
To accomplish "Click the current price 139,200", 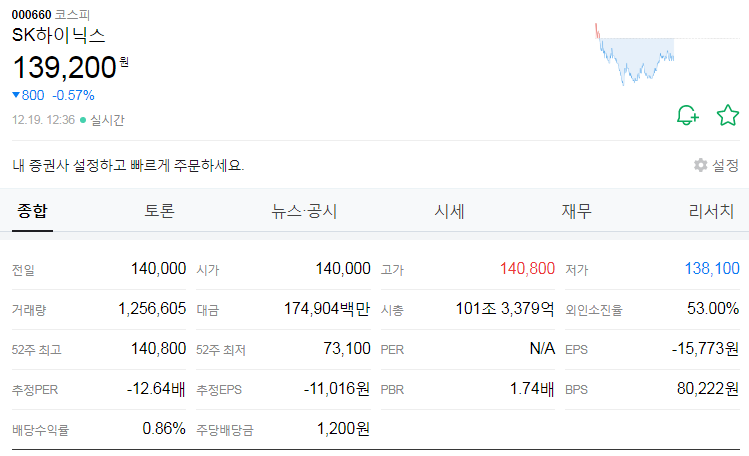I will point(65,67).
